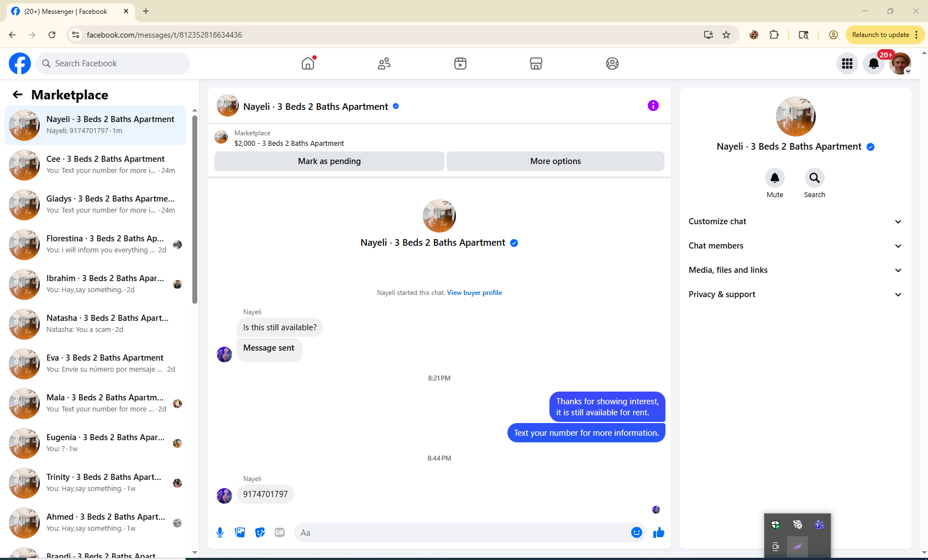The image size is (928, 560).
Task: Click the browser address bar URL
Action: point(164,35)
